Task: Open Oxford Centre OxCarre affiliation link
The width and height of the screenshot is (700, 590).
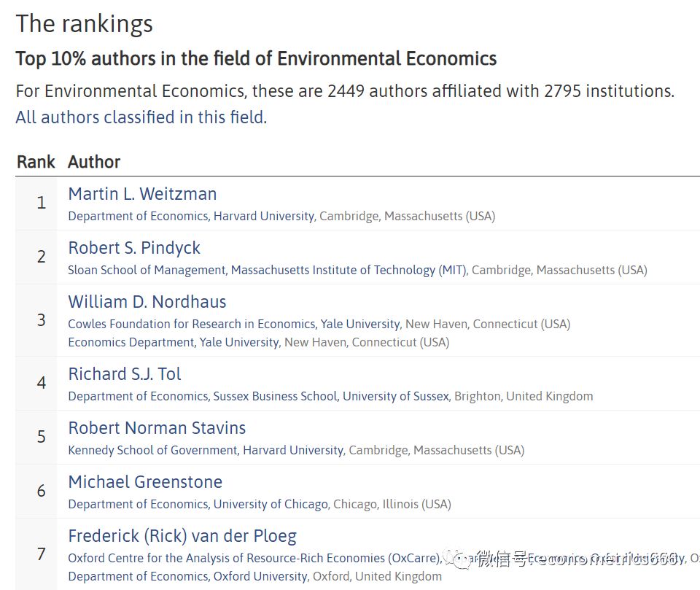Action: [254, 559]
